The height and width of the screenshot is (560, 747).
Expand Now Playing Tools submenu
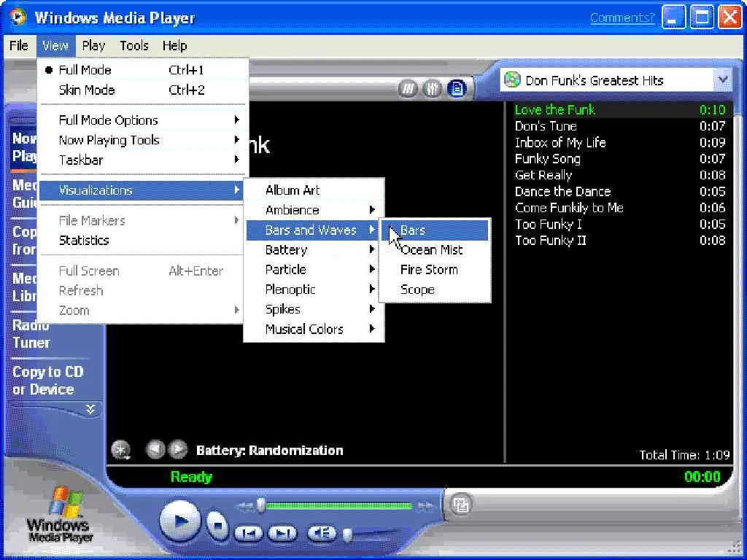143,140
